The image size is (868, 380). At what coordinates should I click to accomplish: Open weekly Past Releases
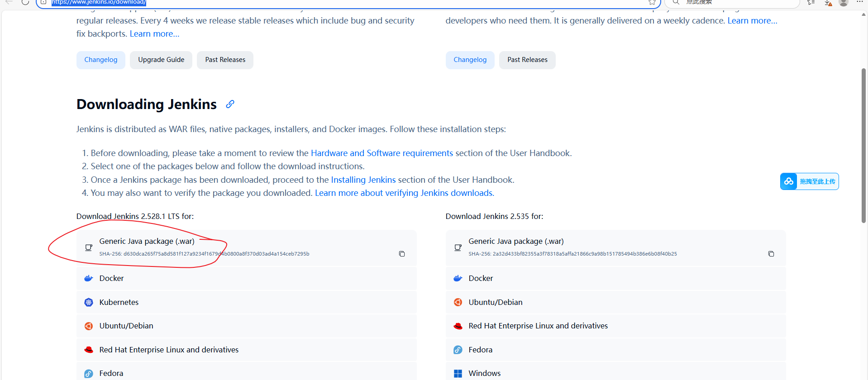527,60
